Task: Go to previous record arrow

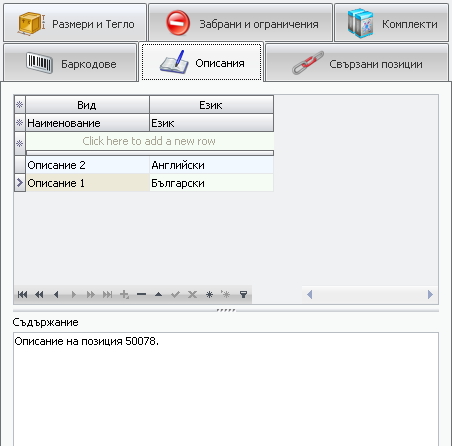Action: click(x=56, y=294)
